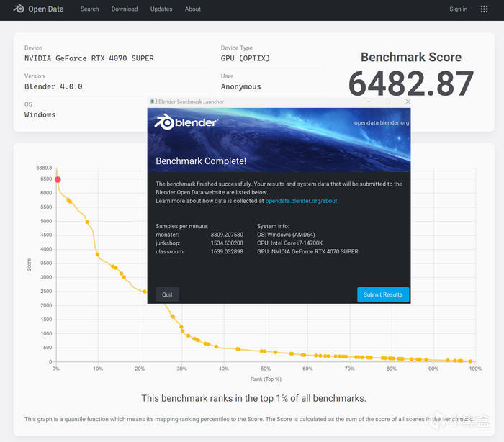Click the Rank (Top %) axis label

coord(266,379)
